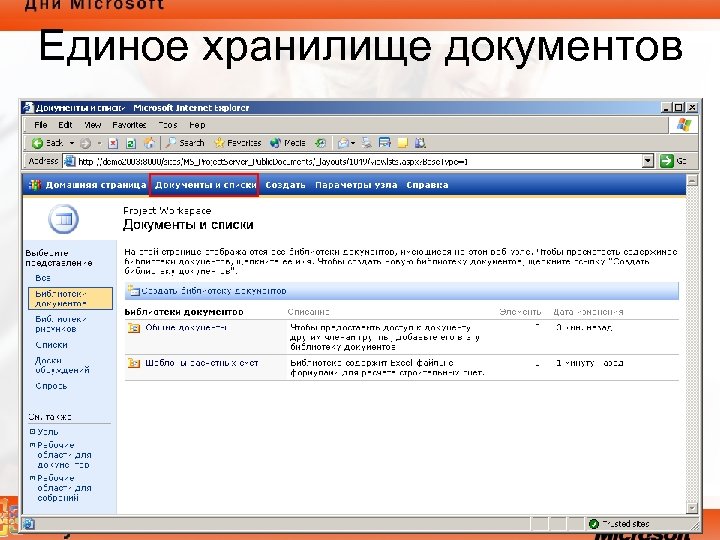Click the SharePoint home site icon

coord(35,185)
